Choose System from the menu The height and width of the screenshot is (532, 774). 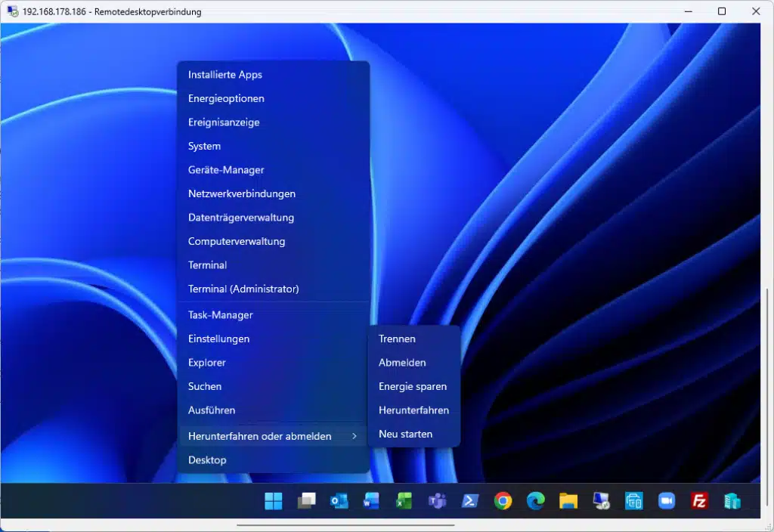[x=273, y=146]
